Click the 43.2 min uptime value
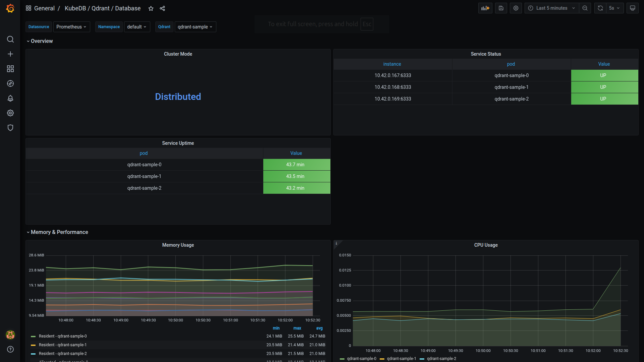The image size is (644, 362). [x=297, y=188]
